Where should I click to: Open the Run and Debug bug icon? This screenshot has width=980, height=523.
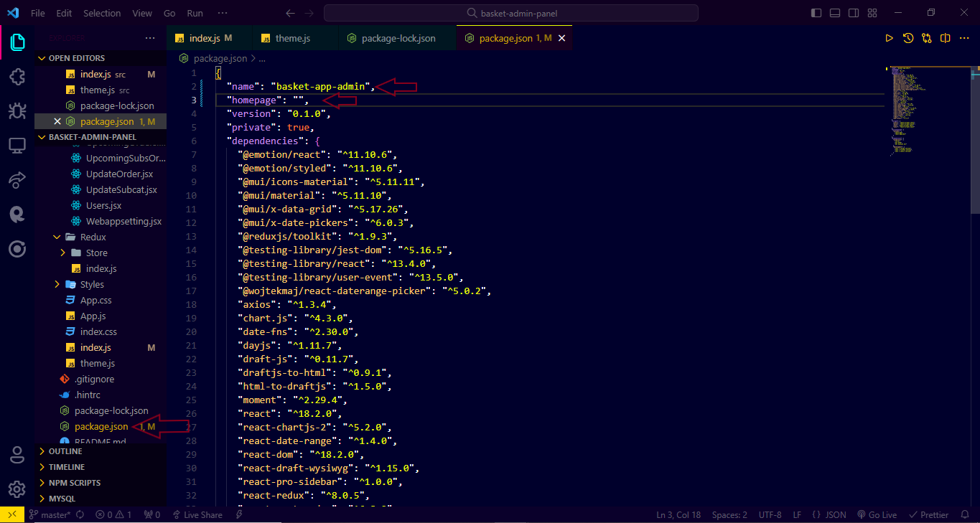(17, 110)
